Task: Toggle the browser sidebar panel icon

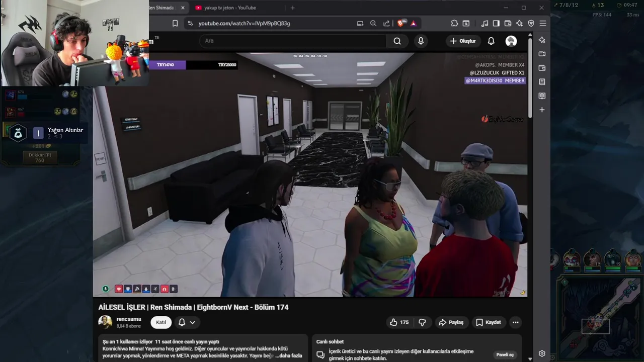Action: (496, 23)
